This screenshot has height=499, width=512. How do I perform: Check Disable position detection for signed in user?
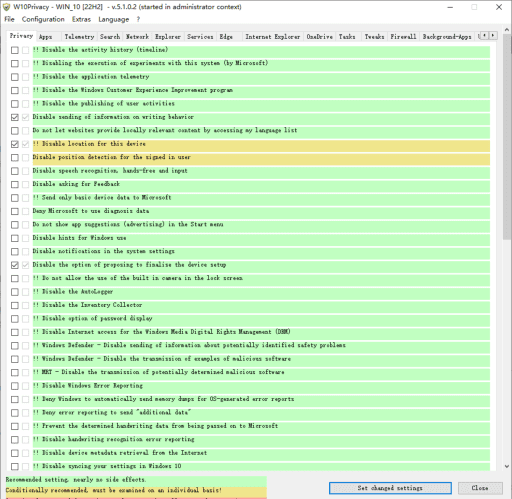(14, 157)
